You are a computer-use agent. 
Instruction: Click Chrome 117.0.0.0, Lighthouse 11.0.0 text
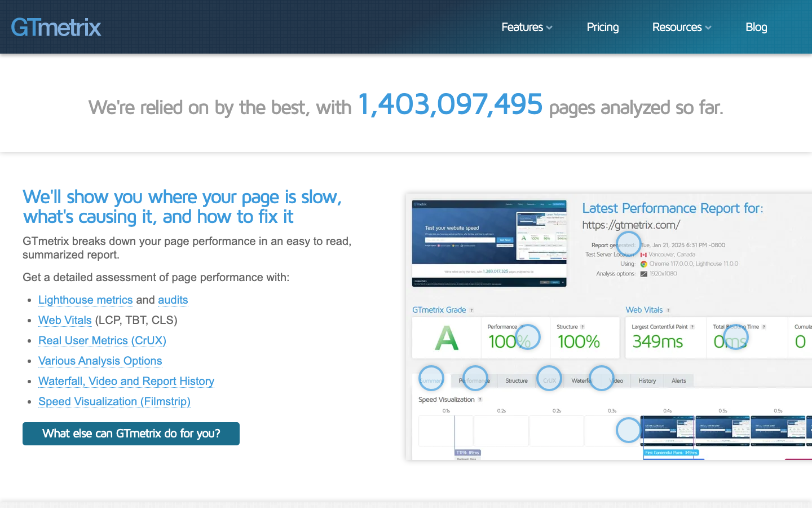coord(694,264)
